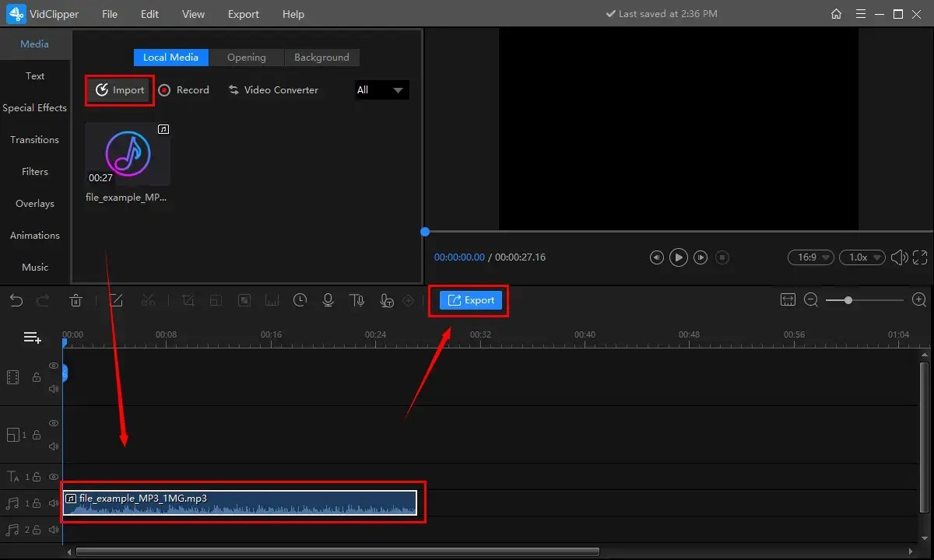Mute the first audio track
Viewport: 934px width, 560px height.
pos(53,503)
